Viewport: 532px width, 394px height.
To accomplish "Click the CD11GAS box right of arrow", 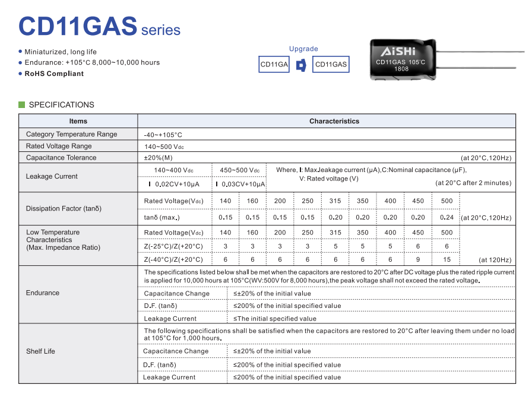I will click(331, 65).
